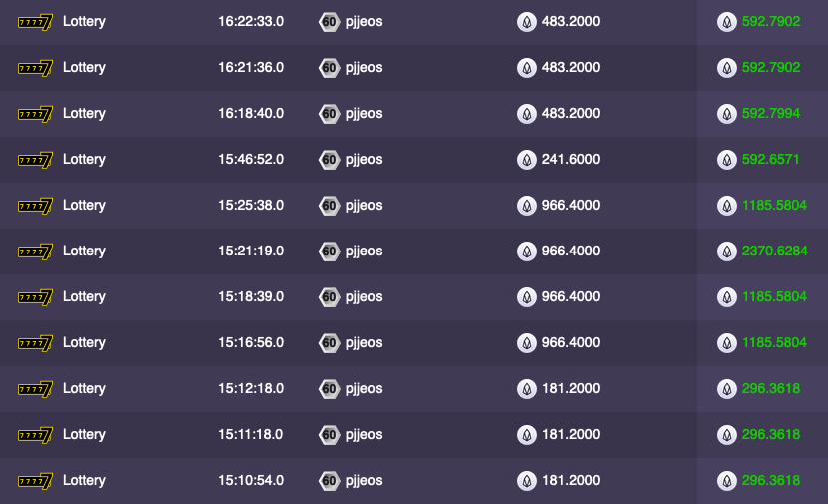The image size is (828, 504).
Task: Select the payout value 2370.6284
Action: tap(775, 252)
